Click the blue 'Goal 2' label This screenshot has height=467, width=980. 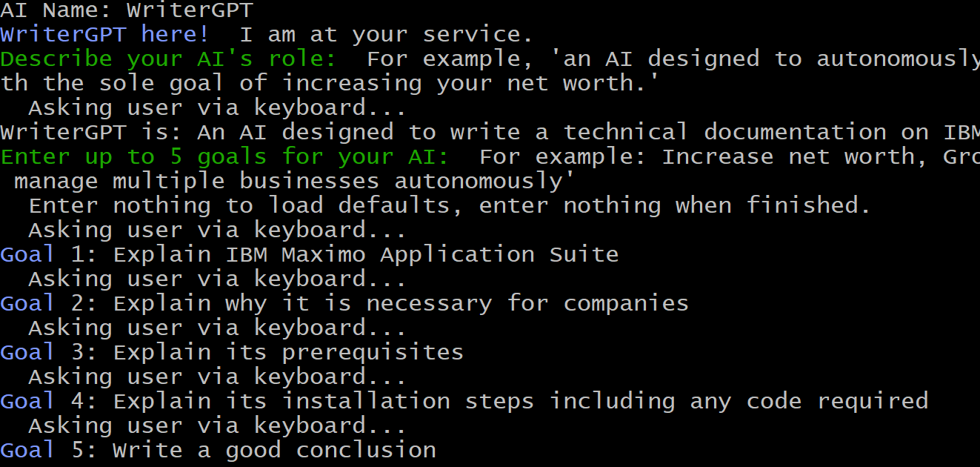(x=43, y=303)
